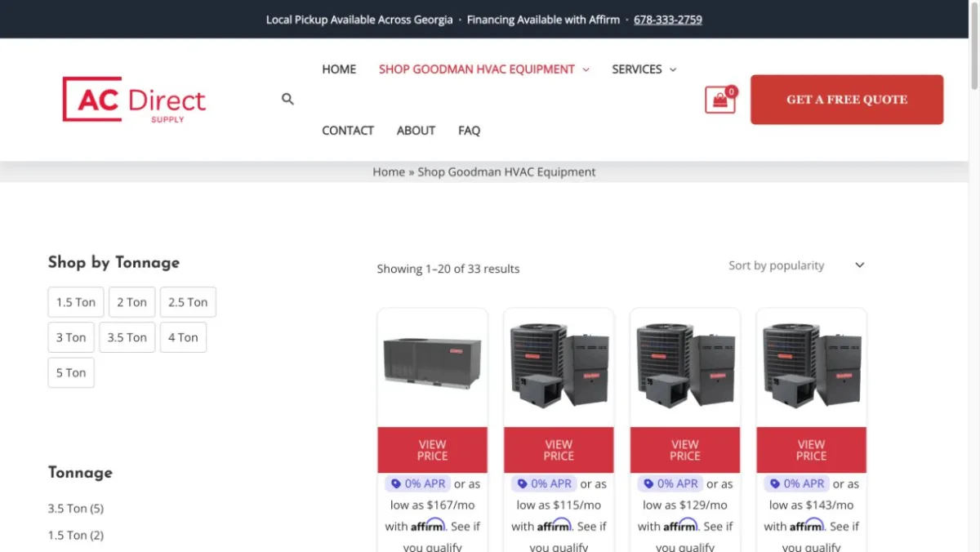Open the search magnifier icon
This screenshot has width=980, height=552.
(287, 99)
